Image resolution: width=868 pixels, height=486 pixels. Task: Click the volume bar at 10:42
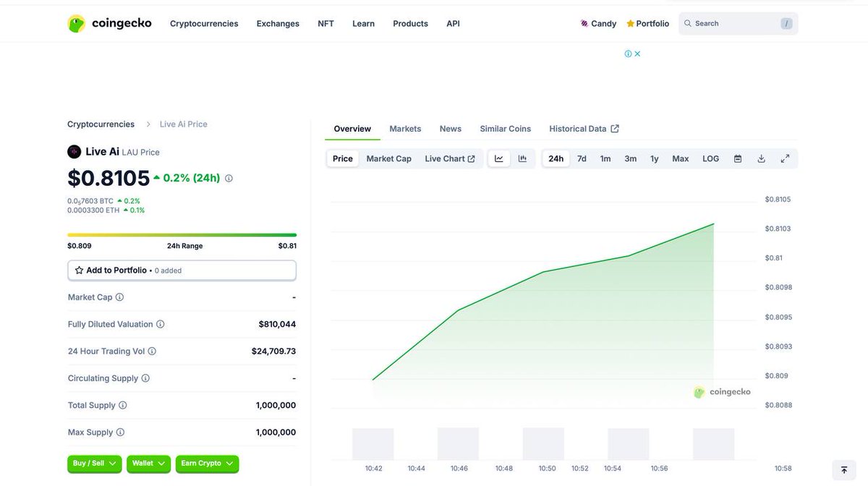373,444
